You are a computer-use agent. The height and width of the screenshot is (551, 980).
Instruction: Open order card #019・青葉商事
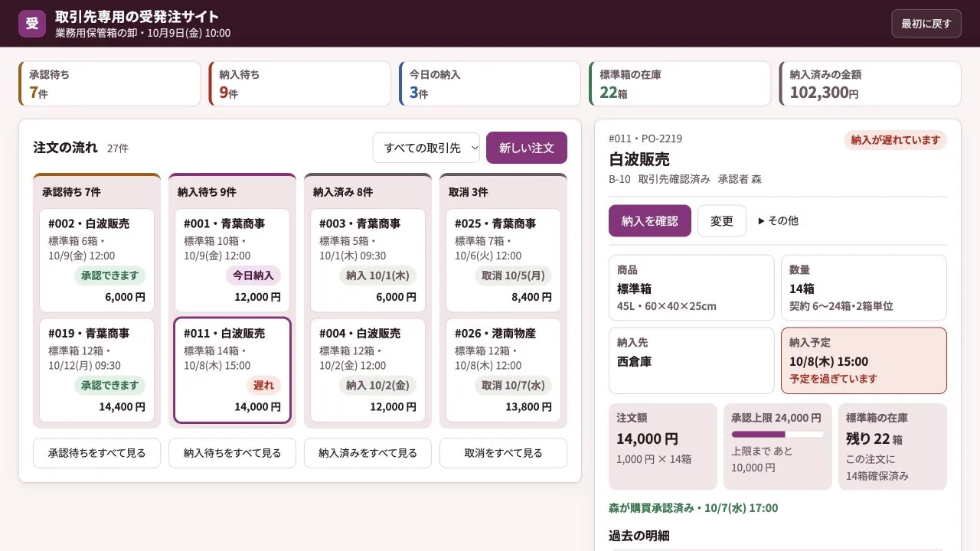[x=97, y=370]
